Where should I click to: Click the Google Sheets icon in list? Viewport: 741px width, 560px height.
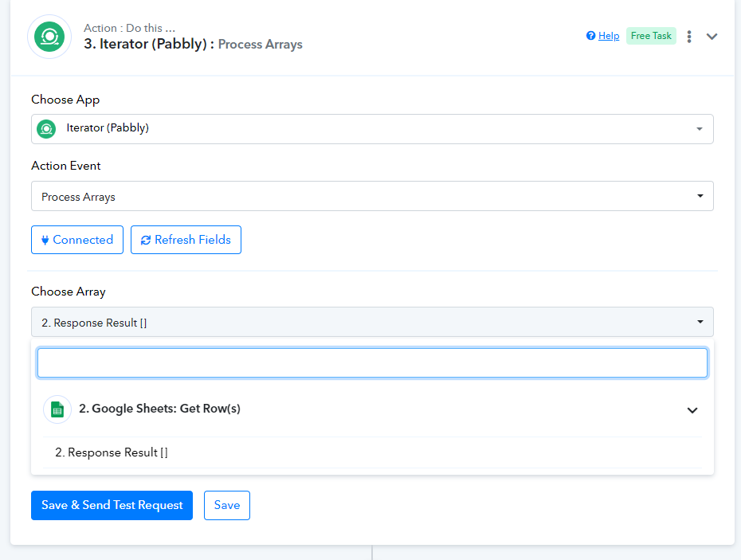[57, 409]
